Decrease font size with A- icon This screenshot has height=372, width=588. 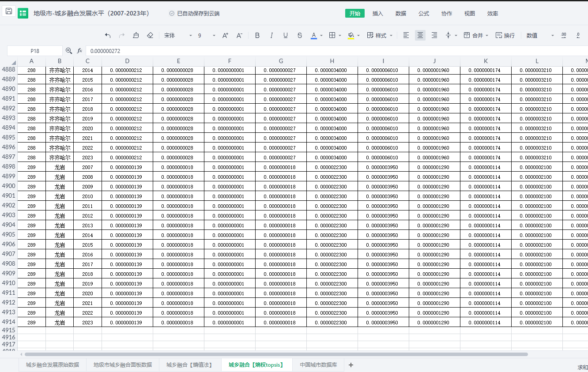(239, 35)
